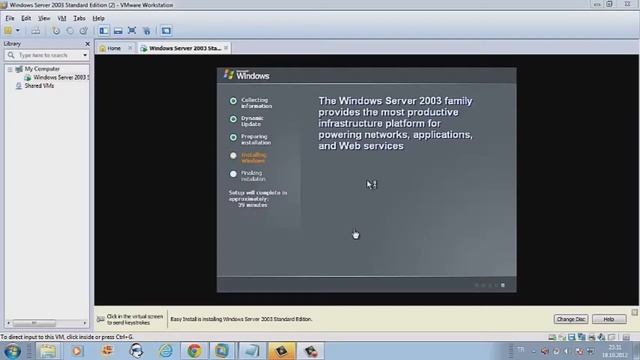
Task: Open the power options dropdown arrow
Action: (x=18, y=31)
